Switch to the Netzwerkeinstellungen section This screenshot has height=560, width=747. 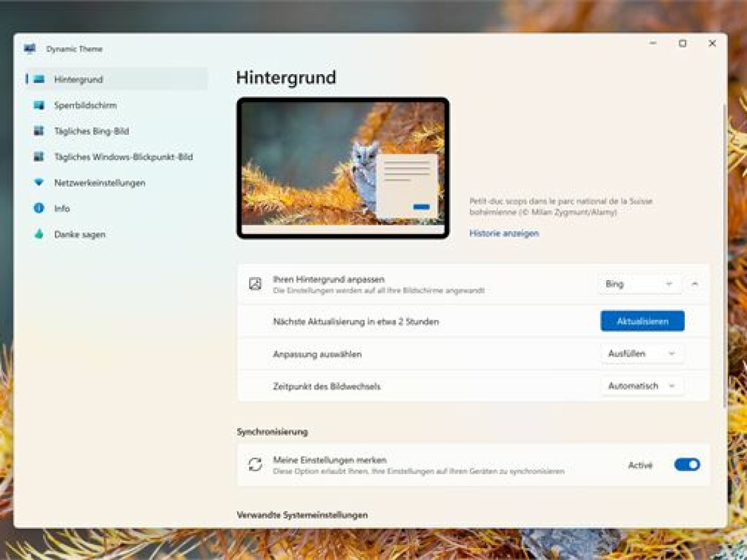point(100,182)
